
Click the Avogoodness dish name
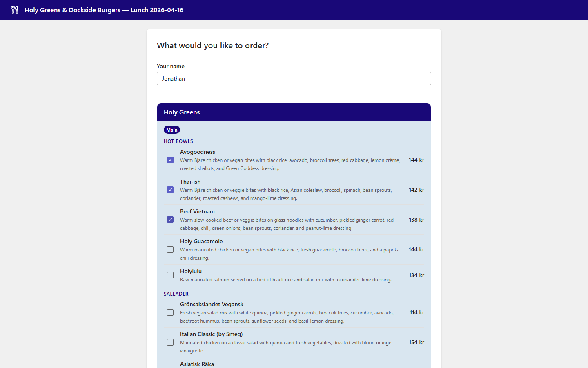coord(198,152)
